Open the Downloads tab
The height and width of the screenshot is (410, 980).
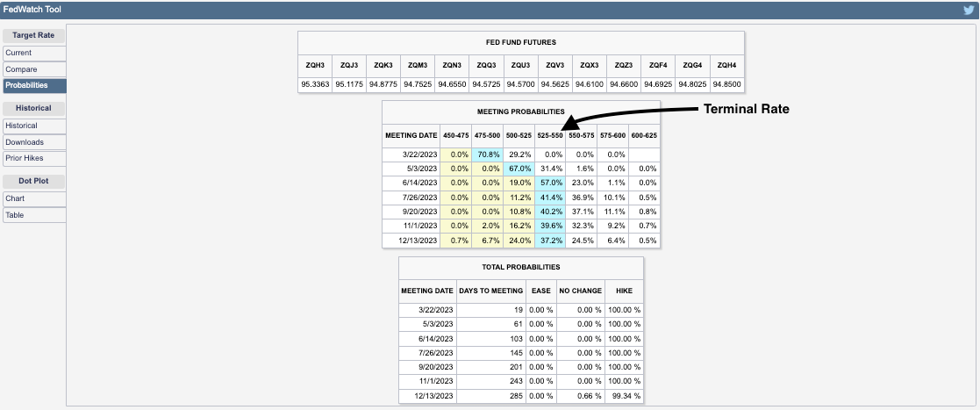click(x=34, y=142)
